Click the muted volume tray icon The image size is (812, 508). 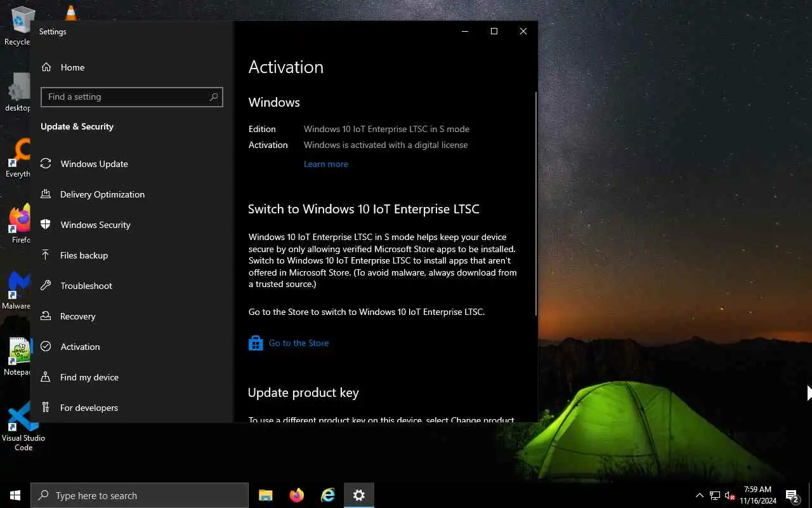tap(730, 495)
